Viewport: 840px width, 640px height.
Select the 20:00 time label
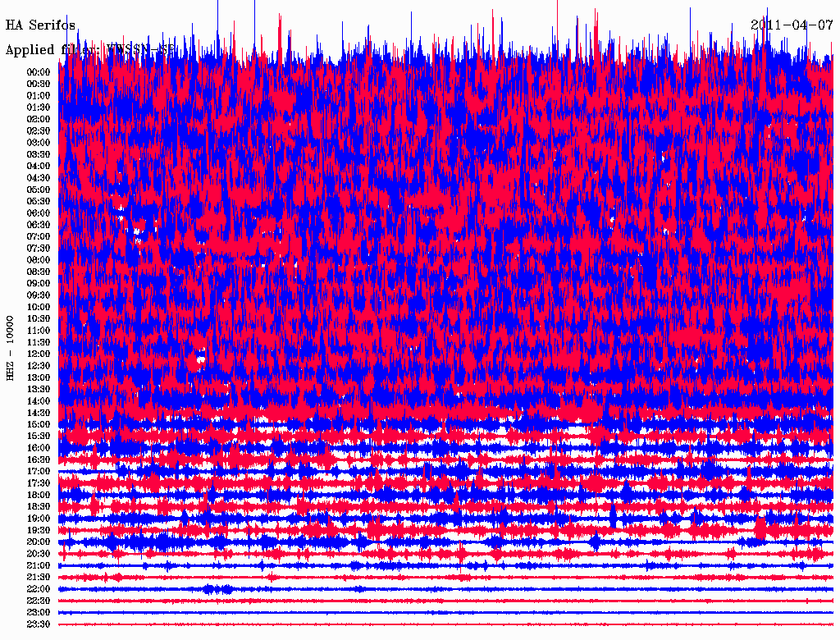point(39,542)
